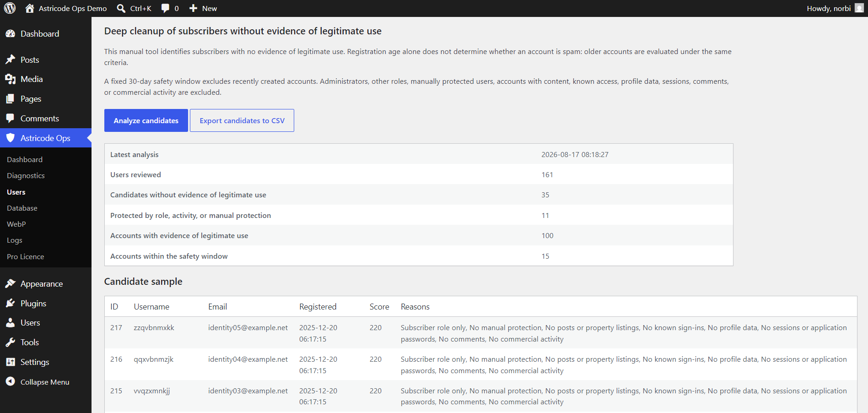Screen dimensions: 868x413
Task: Click the Comments speech bubble sidebar icon
Action: (x=11, y=119)
